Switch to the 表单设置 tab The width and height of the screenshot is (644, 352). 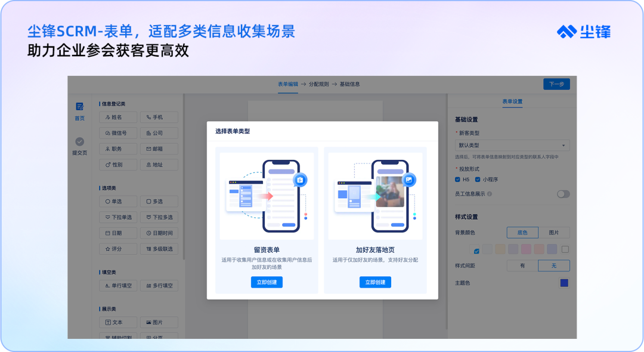point(512,101)
